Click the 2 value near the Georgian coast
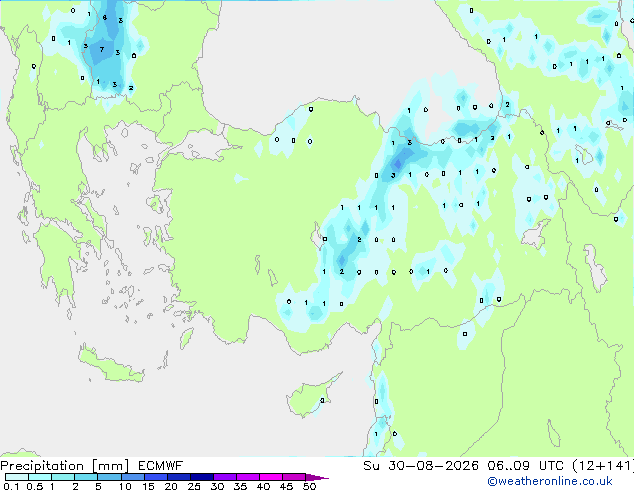The height and width of the screenshot is (490, 634). pos(507,104)
